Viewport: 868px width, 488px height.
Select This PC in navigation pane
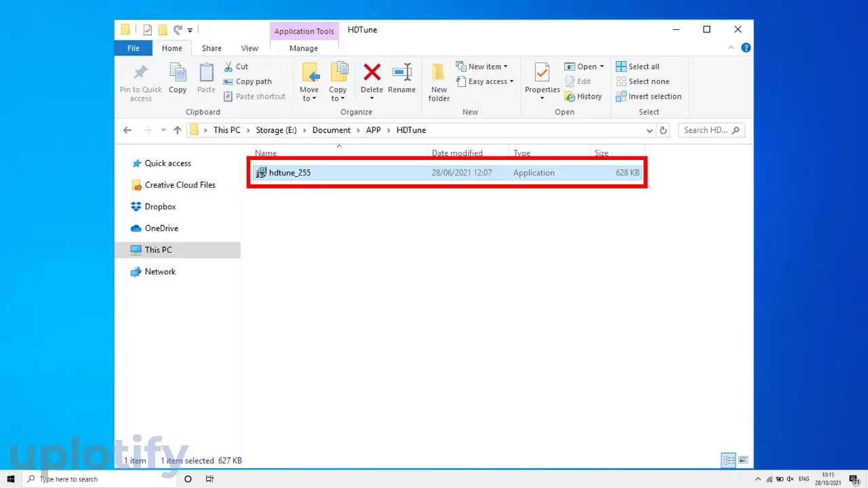pyautogui.click(x=178, y=250)
